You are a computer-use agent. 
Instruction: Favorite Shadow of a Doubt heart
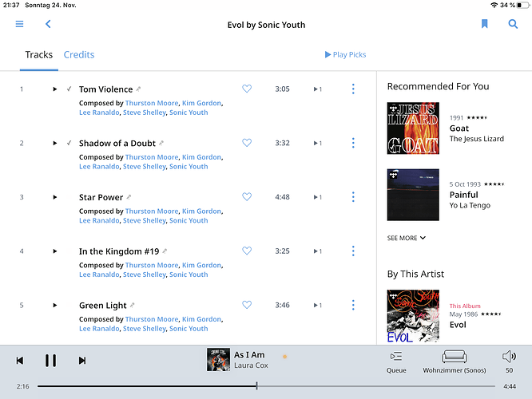247,143
